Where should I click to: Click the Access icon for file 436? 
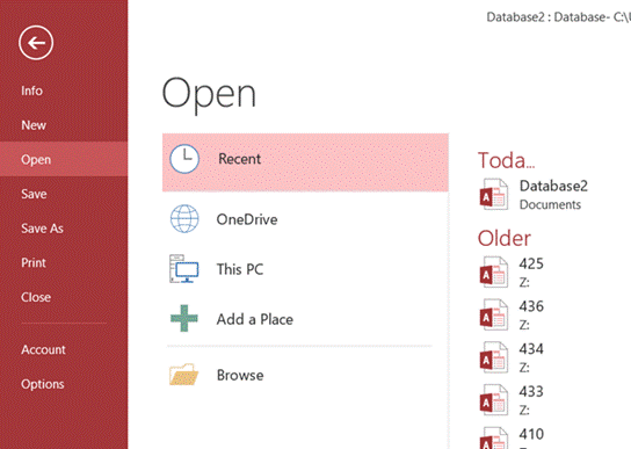click(x=494, y=315)
